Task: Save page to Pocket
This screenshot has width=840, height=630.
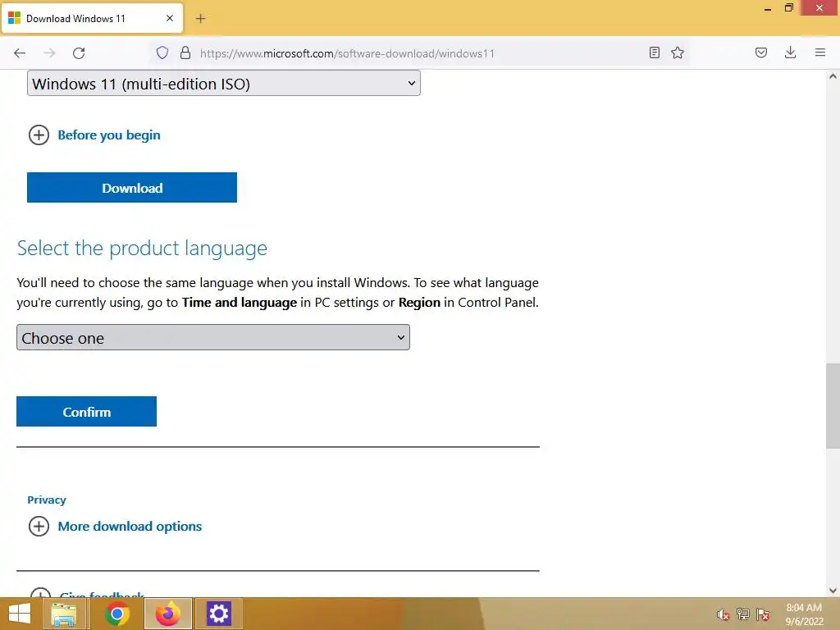Action: [761, 52]
